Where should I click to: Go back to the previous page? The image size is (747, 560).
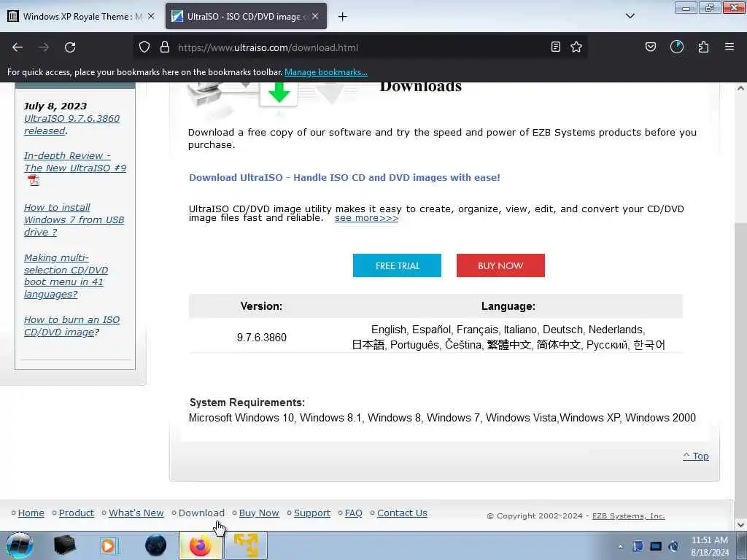(x=18, y=47)
